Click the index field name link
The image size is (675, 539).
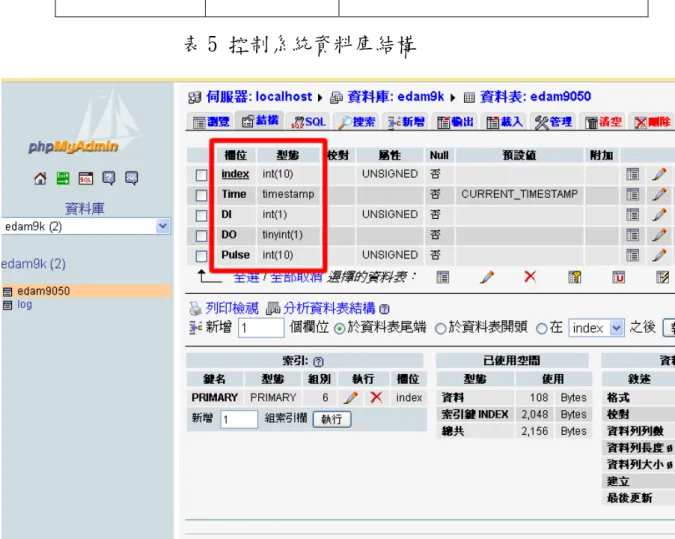[x=235, y=174]
